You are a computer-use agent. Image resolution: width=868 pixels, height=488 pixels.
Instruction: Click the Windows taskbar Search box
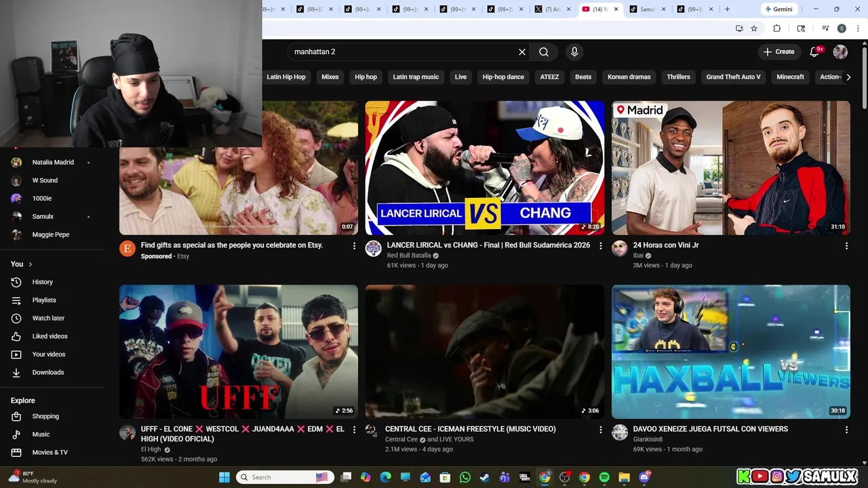click(283, 477)
